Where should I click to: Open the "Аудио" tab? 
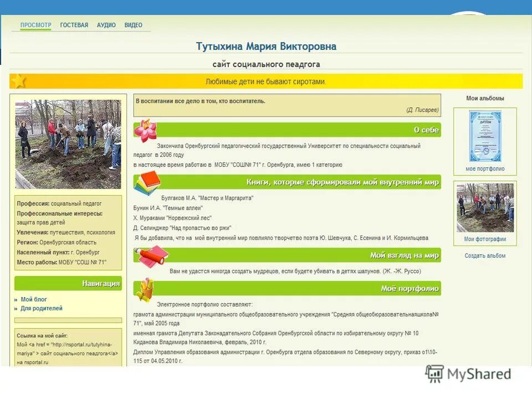coord(106,25)
